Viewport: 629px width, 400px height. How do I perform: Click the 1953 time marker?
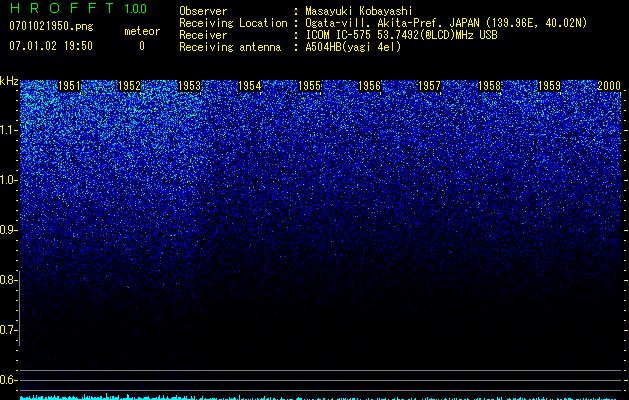tap(189, 86)
